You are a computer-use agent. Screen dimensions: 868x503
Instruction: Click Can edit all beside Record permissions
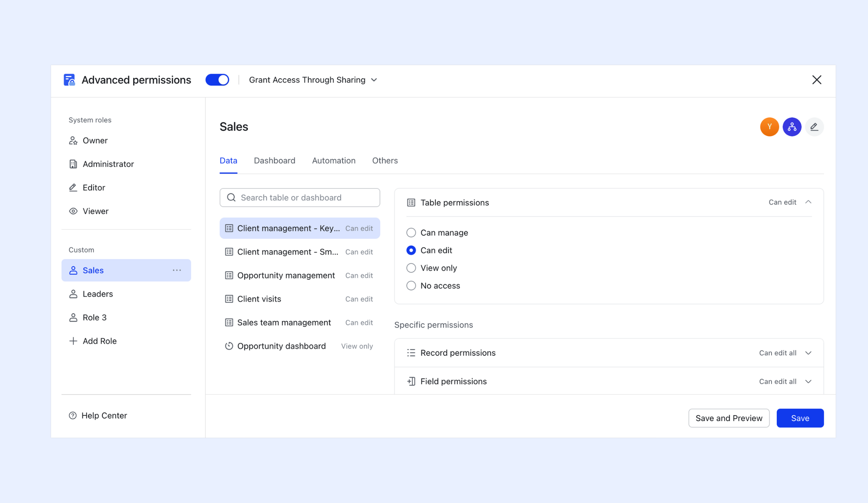777,353
